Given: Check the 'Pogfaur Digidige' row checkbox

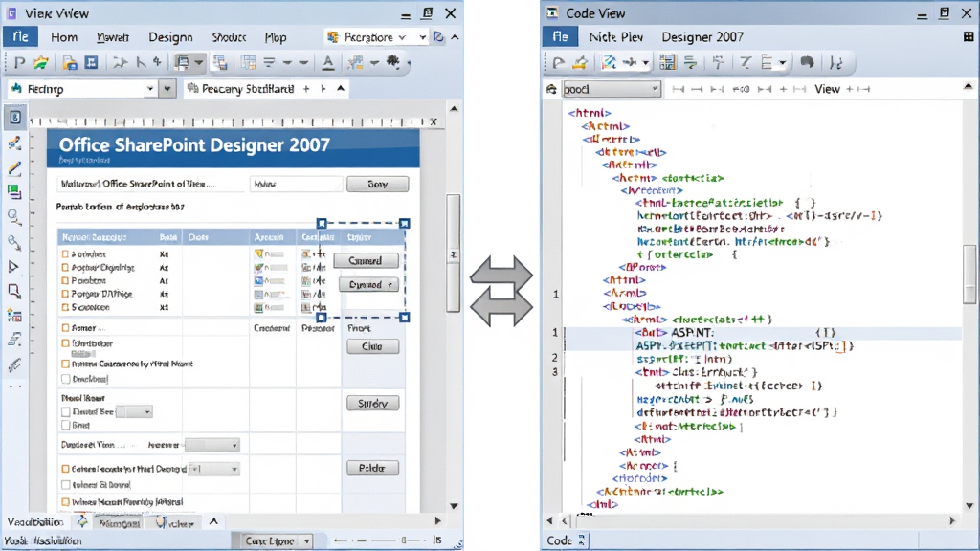Looking at the screenshot, I should click(x=65, y=268).
